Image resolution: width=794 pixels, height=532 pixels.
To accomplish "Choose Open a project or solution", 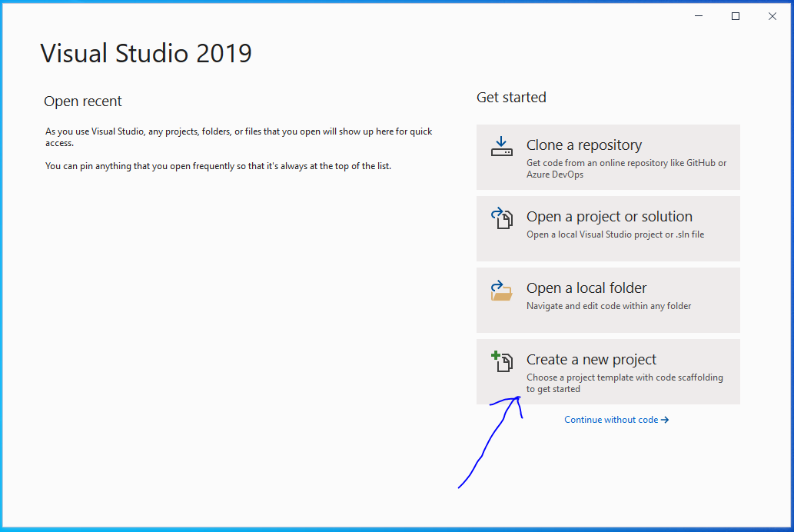I will [x=608, y=228].
